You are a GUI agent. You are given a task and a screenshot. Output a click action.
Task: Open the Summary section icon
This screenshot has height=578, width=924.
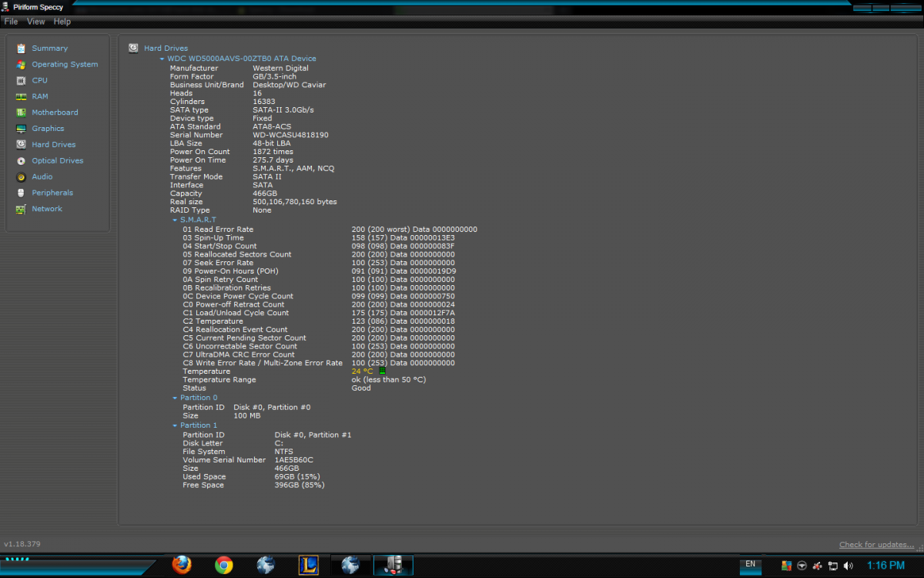tap(21, 49)
